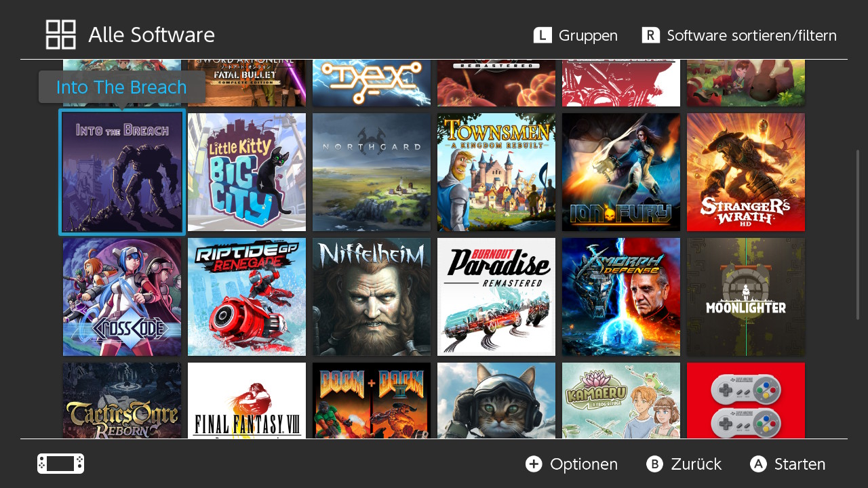Open Little Kitty Big City game tile

(247, 172)
